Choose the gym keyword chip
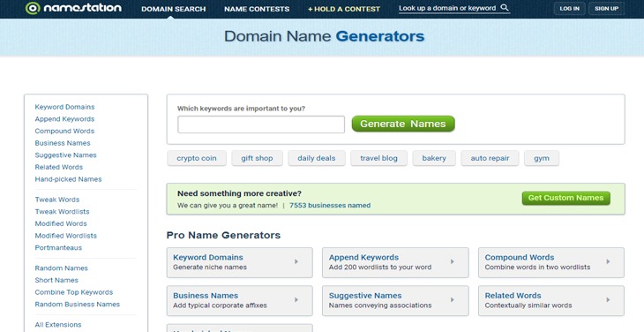 [x=542, y=158]
